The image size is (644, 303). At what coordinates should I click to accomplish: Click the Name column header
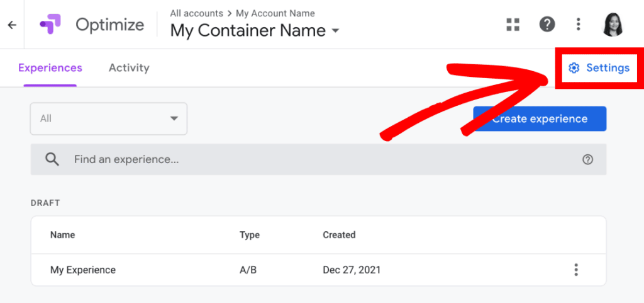click(x=62, y=235)
